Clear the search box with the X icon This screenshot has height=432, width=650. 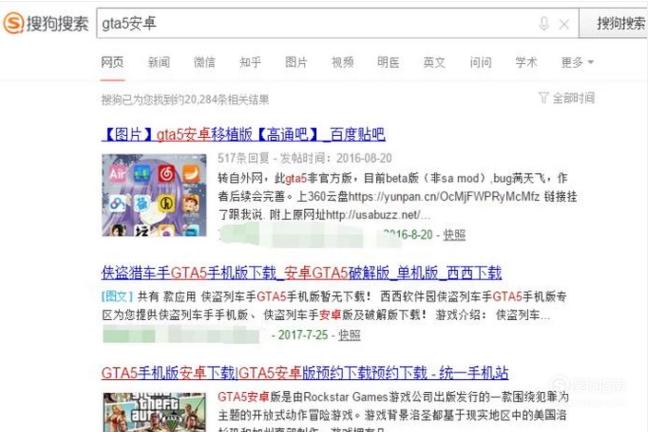pos(564,24)
